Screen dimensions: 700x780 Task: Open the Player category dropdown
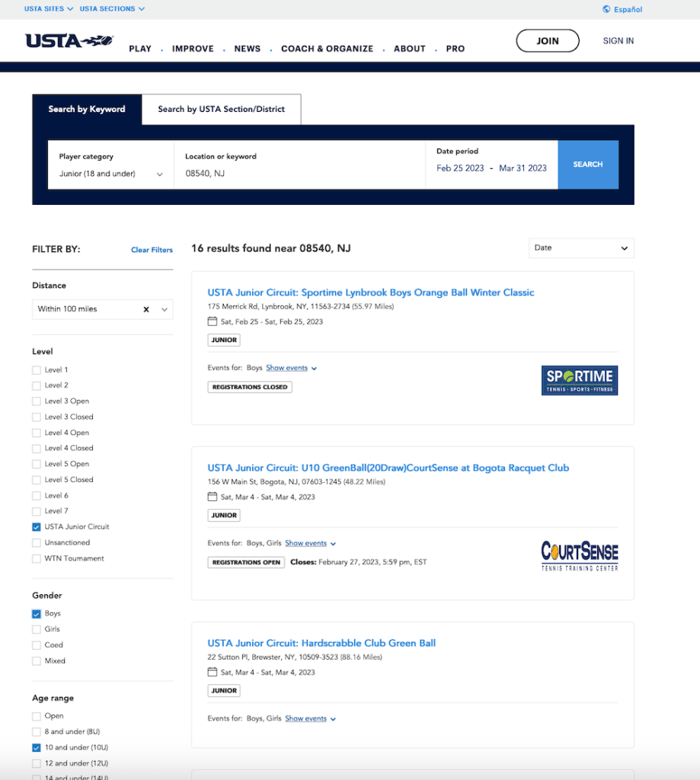111,174
